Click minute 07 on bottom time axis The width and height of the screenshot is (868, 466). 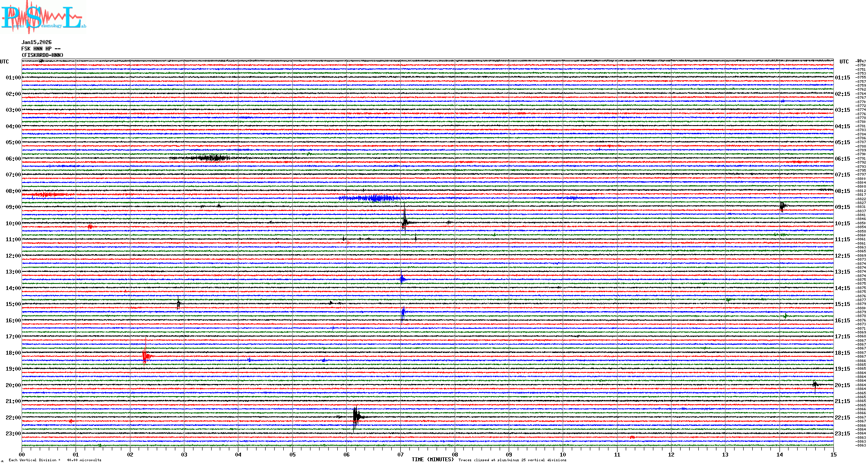click(x=400, y=454)
